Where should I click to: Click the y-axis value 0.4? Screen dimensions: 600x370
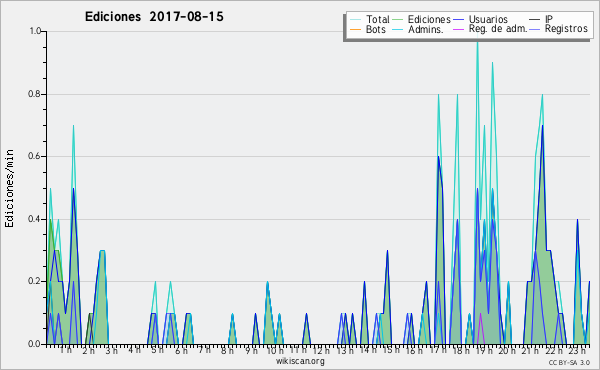(x=35, y=219)
